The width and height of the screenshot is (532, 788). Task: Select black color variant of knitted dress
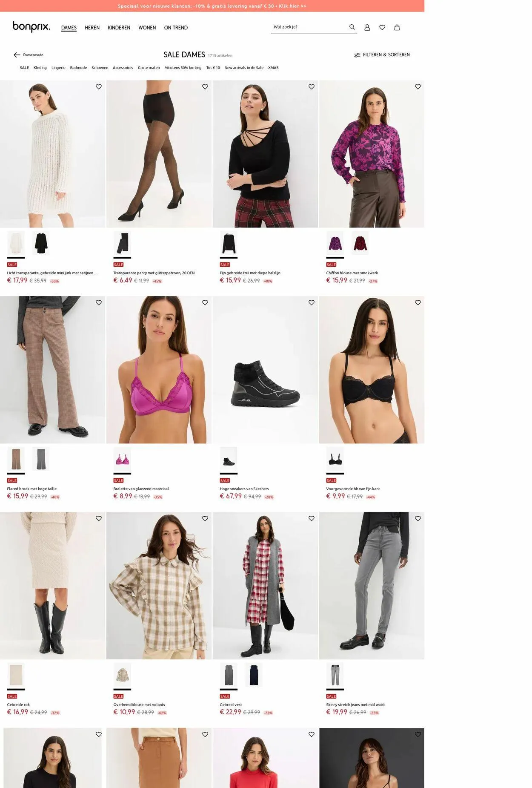41,243
